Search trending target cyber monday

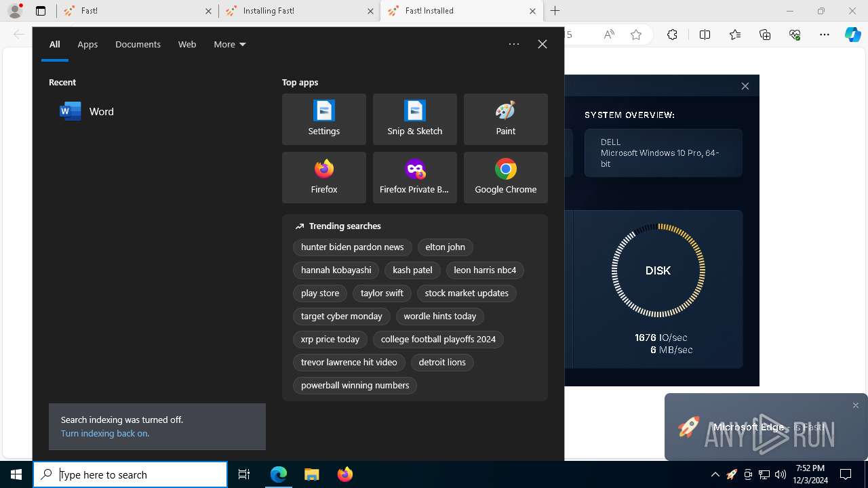(x=342, y=317)
